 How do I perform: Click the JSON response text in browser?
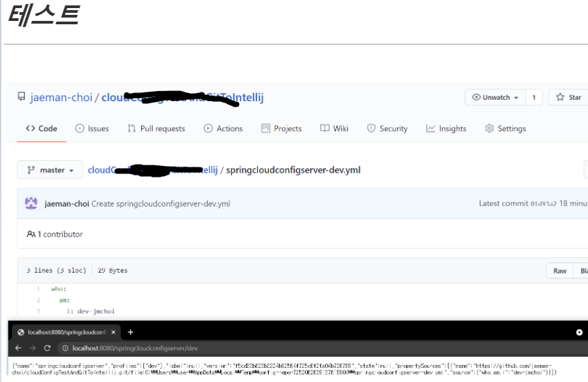pyautogui.click(x=284, y=369)
